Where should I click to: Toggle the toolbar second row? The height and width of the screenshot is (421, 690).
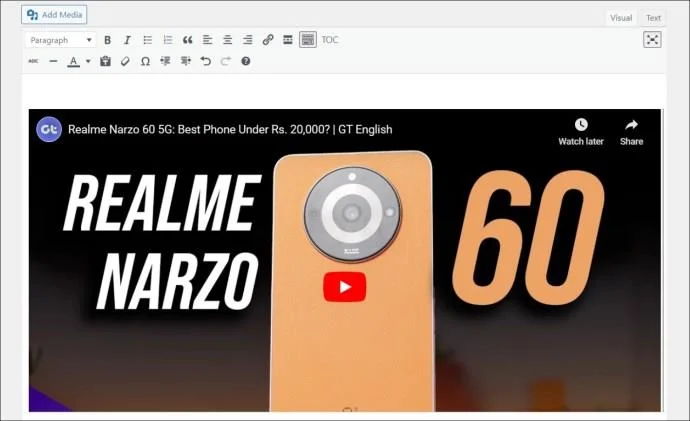pyautogui.click(x=308, y=40)
